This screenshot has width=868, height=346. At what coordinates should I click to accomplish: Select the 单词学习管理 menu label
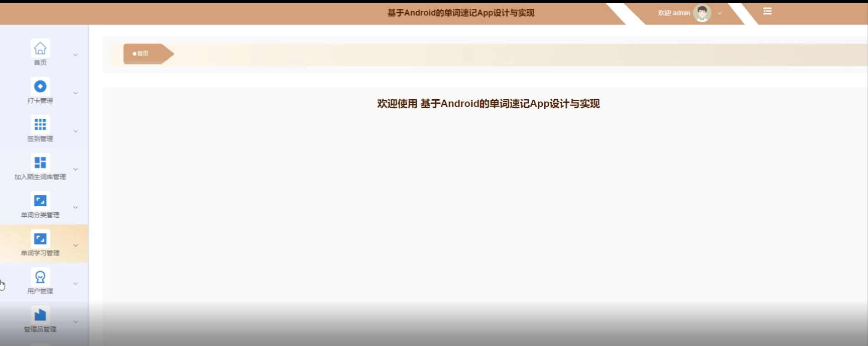point(40,253)
